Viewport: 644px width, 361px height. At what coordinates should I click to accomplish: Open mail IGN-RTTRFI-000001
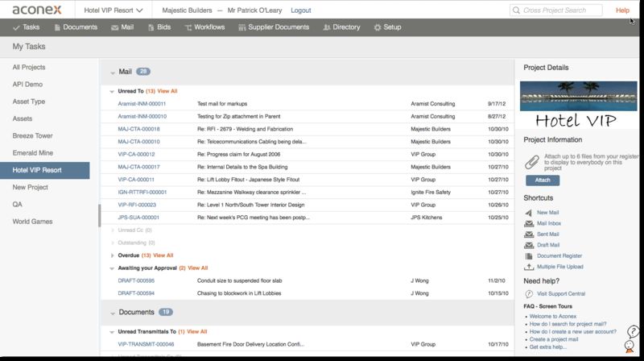coord(142,193)
